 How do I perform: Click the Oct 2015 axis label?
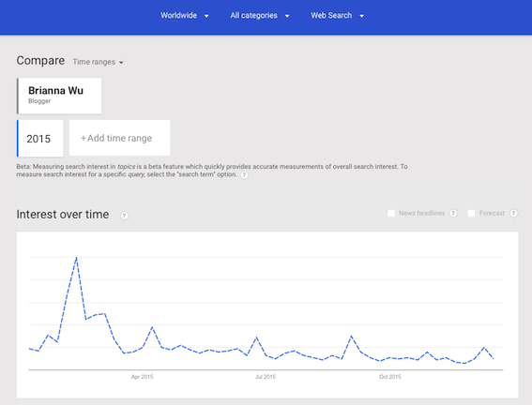point(390,377)
